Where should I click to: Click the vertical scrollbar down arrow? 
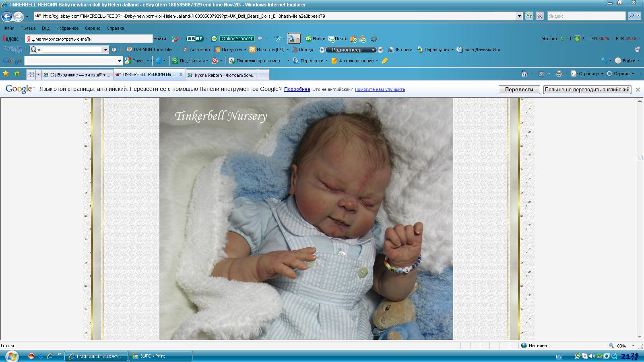coord(640,337)
